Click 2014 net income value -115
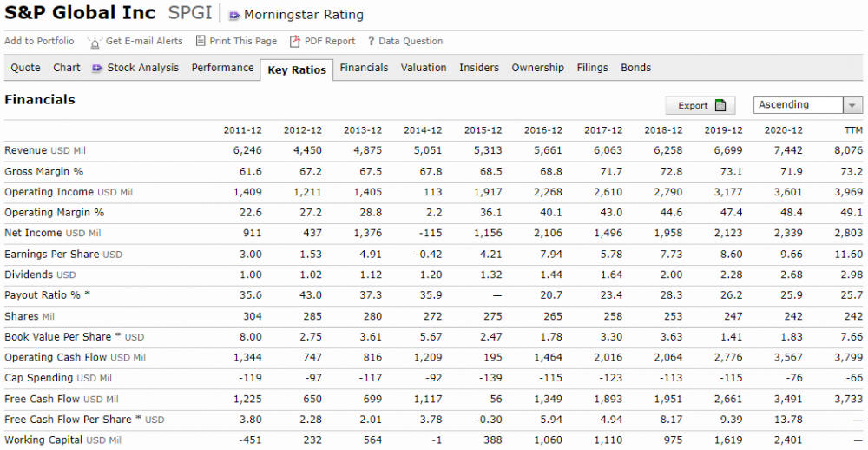 pyautogui.click(x=430, y=234)
